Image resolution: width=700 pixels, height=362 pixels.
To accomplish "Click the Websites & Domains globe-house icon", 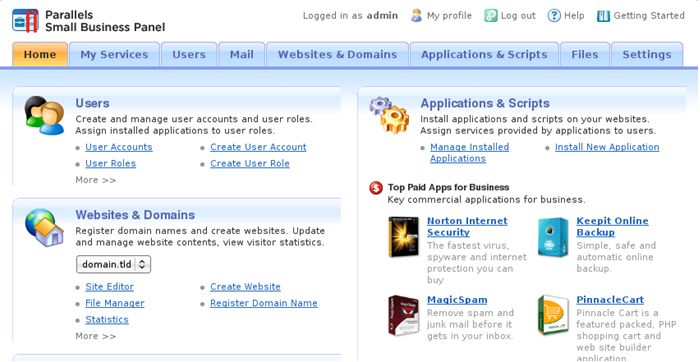I will (44, 227).
